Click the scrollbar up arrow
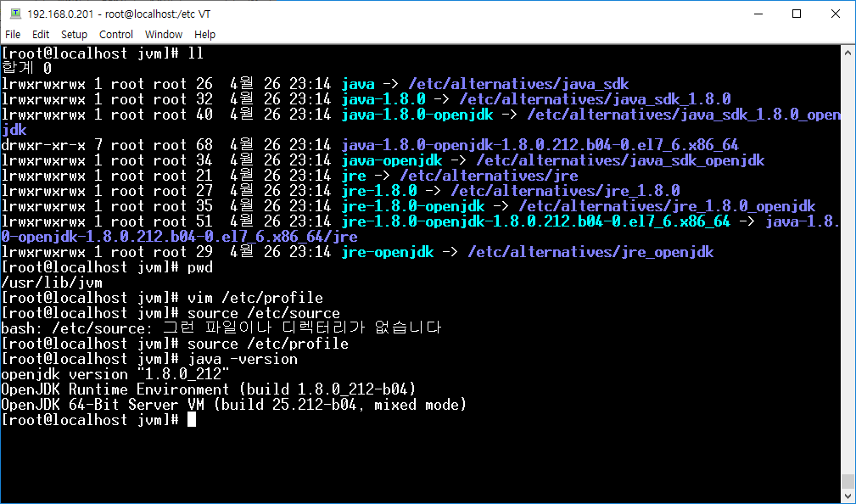Screen dimensions: 856x504 tap(848, 53)
